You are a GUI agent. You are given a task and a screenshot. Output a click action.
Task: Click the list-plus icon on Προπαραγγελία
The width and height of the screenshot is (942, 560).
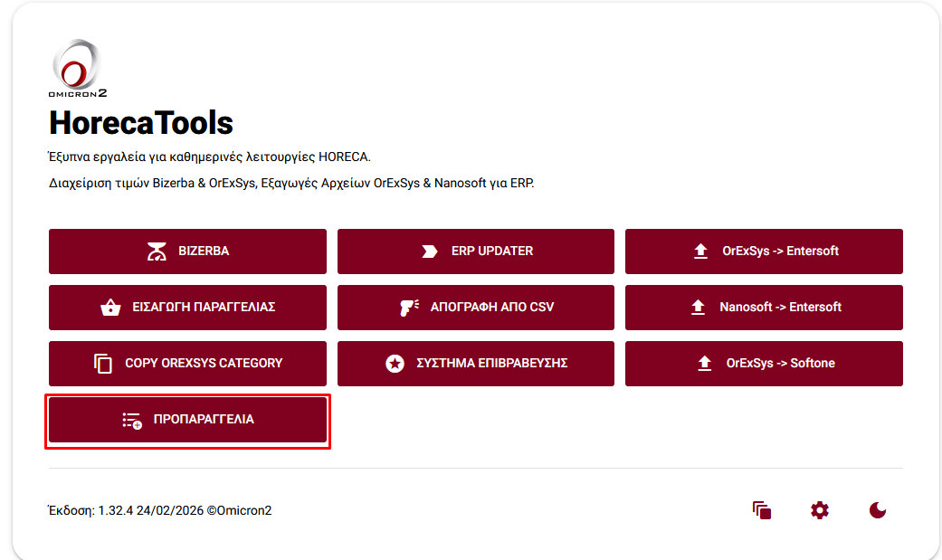coord(132,420)
